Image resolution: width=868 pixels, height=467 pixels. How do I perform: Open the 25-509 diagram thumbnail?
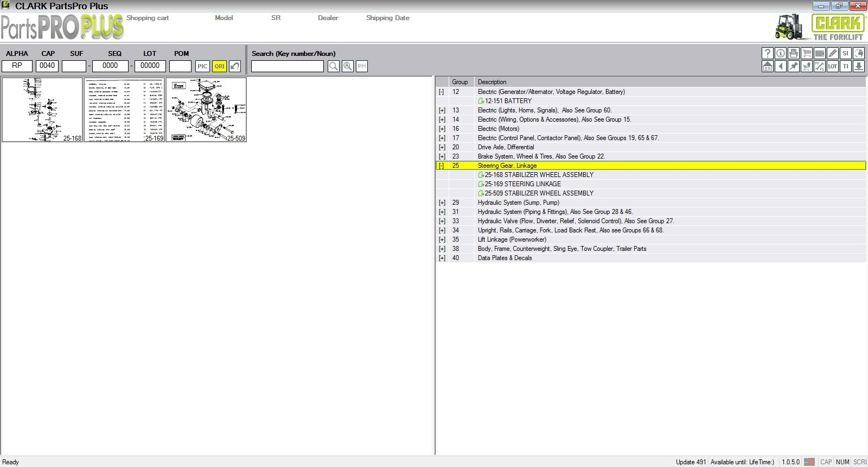206,110
